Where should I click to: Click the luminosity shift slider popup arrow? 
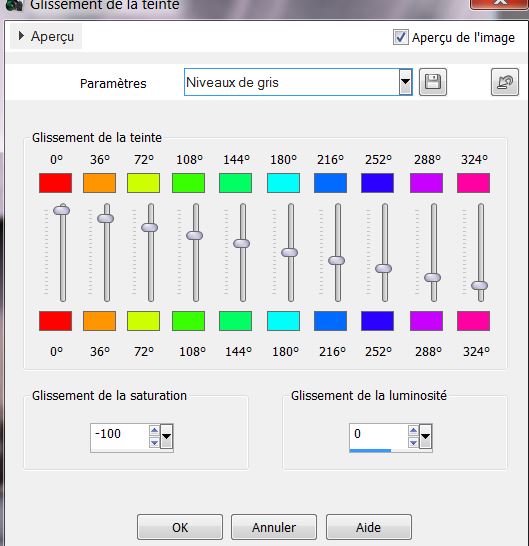tap(426, 436)
